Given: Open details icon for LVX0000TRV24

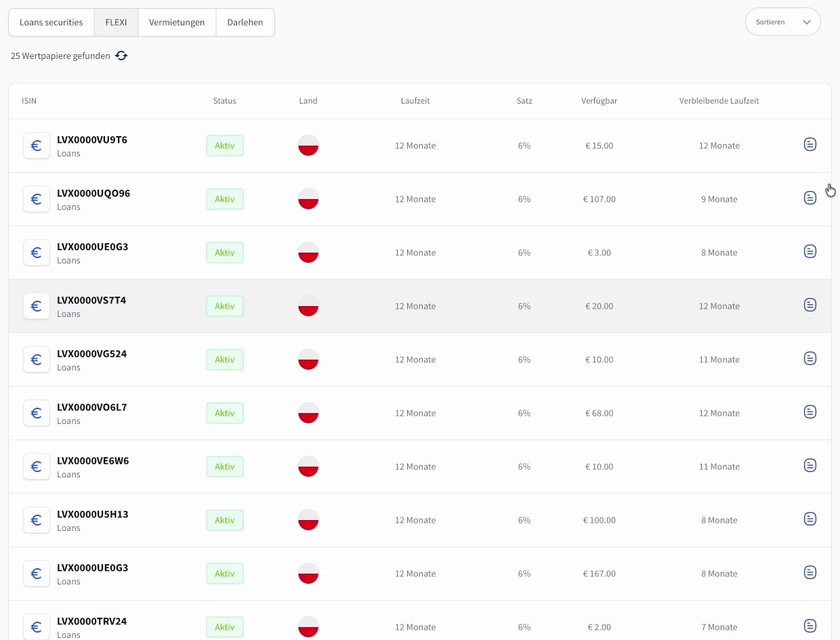Looking at the screenshot, I should tap(810, 626).
